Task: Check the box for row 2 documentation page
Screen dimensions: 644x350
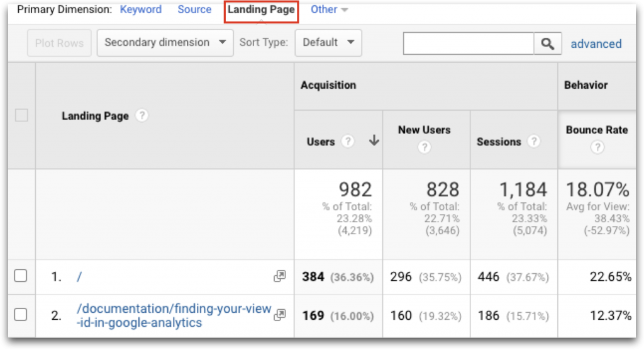Action: [21, 315]
